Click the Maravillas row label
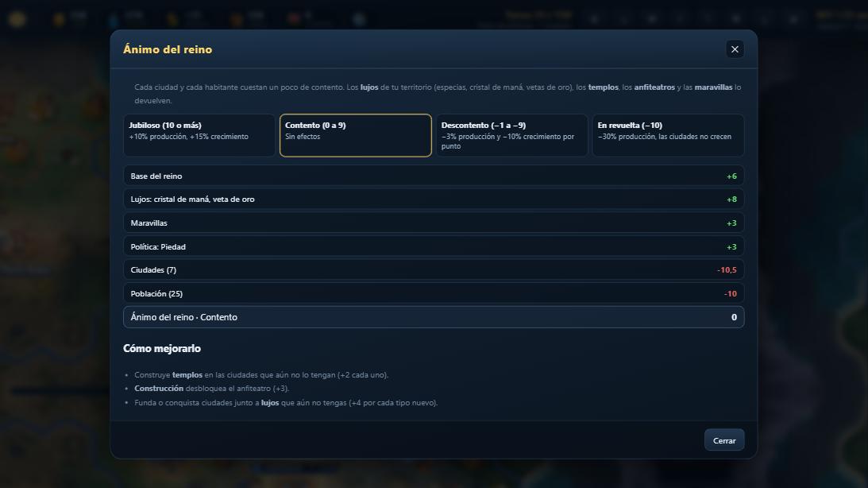The width and height of the screenshot is (868, 488). [x=149, y=223]
